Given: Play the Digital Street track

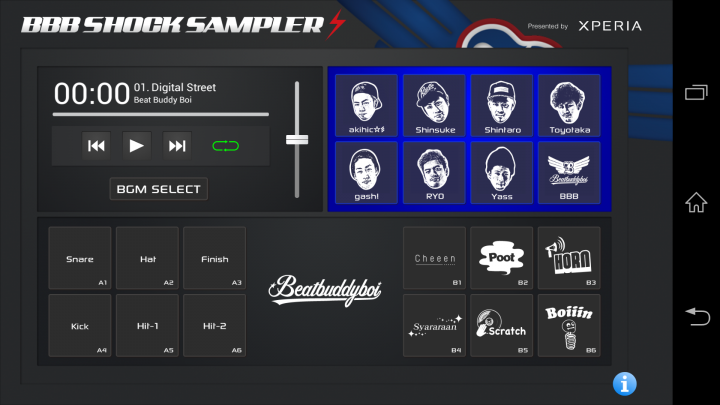Looking at the screenshot, I should [136, 146].
